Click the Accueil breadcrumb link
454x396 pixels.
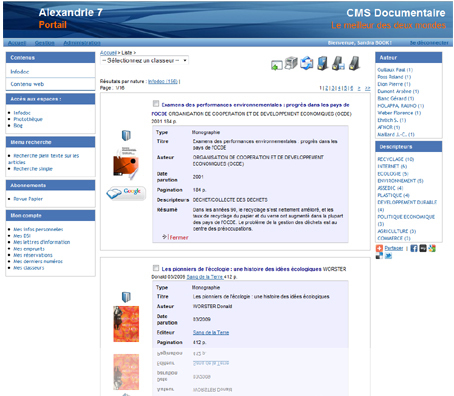point(108,53)
